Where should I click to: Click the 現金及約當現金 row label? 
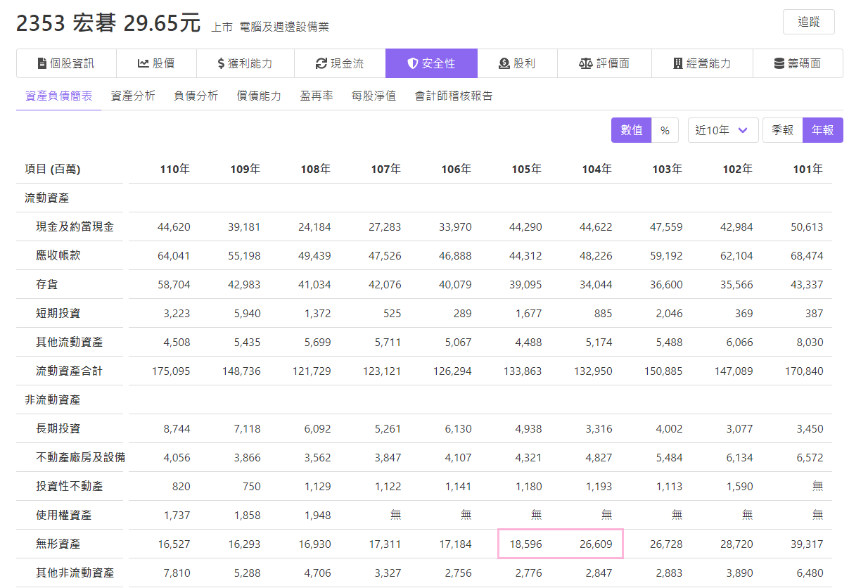click(75, 226)
